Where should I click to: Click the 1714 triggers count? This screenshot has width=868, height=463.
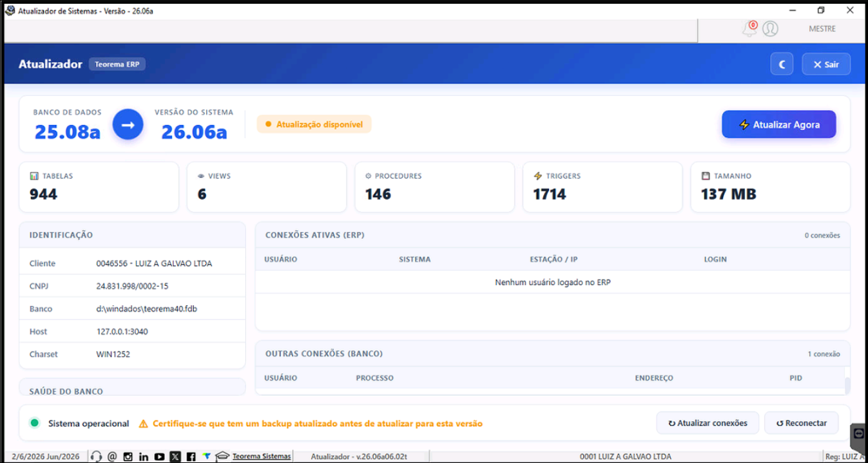coord(550,194)
